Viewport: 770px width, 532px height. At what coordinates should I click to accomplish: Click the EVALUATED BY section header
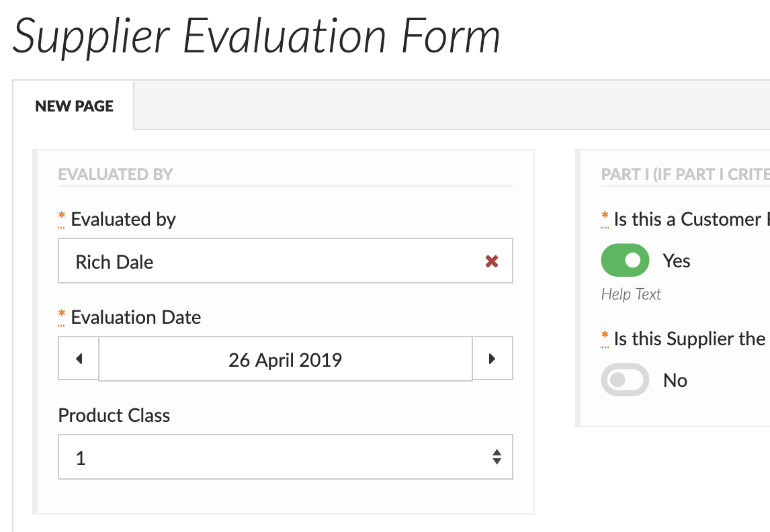tap(116, 175)
